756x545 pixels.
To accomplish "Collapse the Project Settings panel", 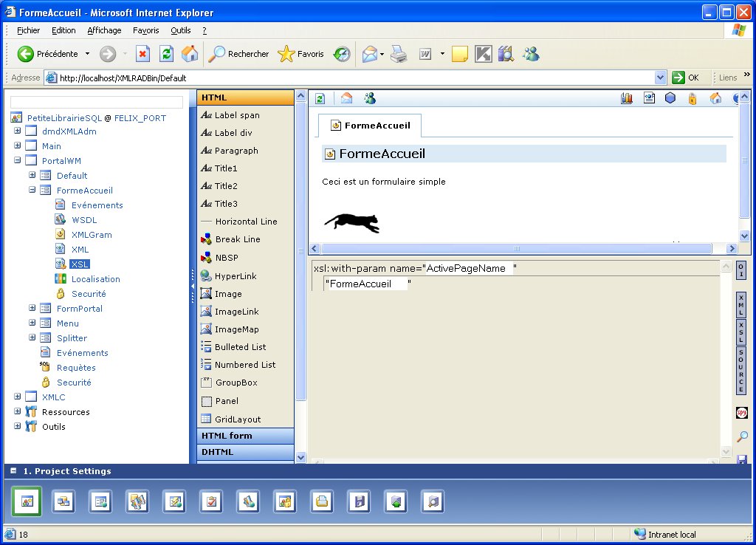I will [x=13, y=471].
